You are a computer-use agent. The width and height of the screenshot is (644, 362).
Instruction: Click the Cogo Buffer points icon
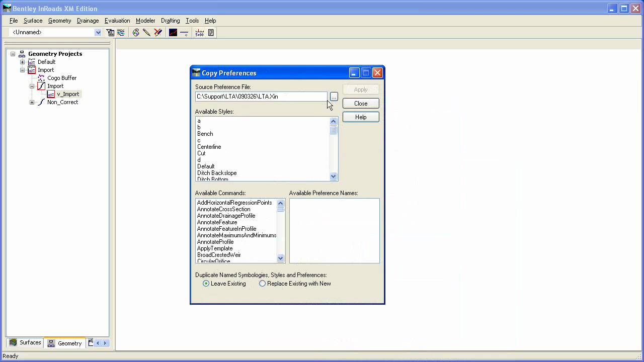point(41,78)
